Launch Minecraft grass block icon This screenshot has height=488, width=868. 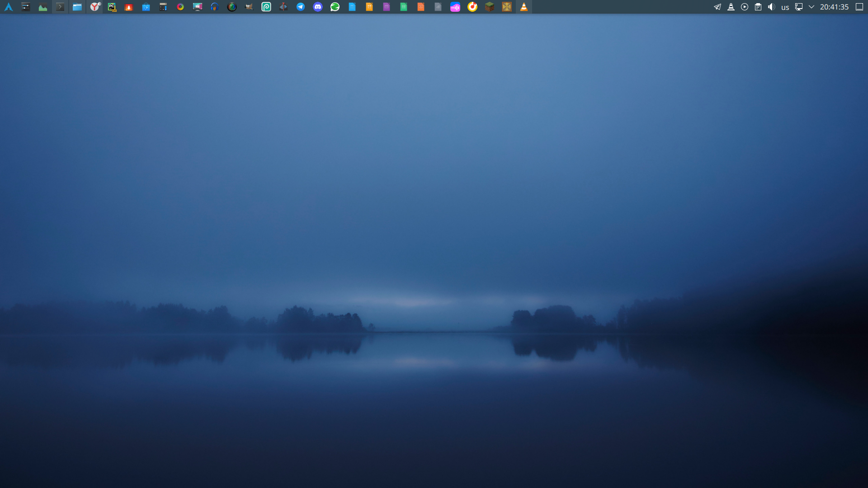490,7
